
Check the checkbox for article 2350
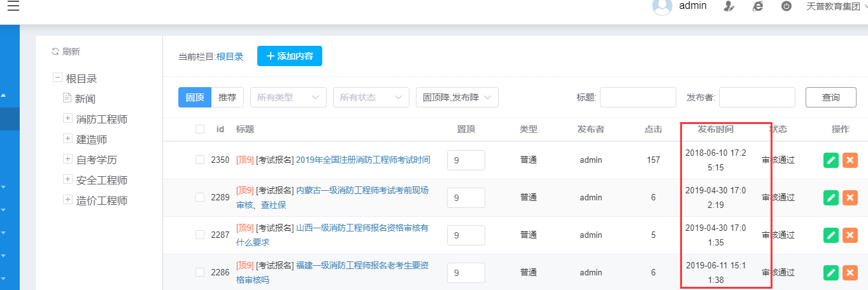pos(200,160)
